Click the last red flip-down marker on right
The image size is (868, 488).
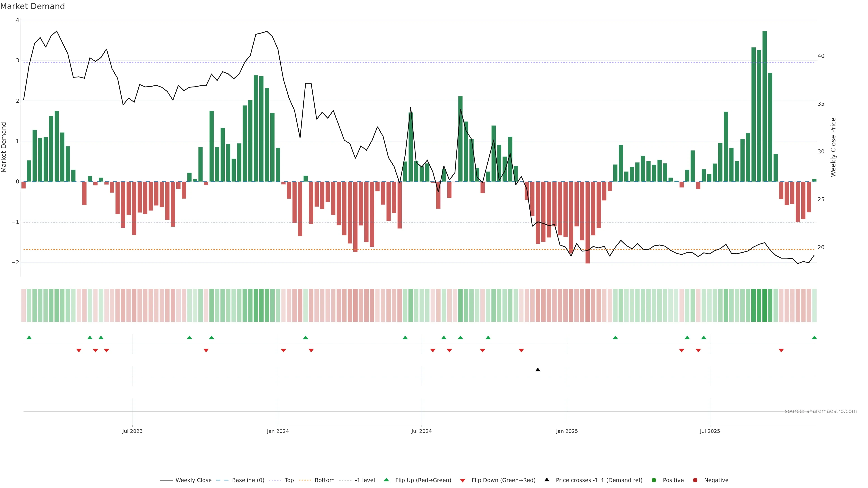pyautogui.click(x=781, y=351)
